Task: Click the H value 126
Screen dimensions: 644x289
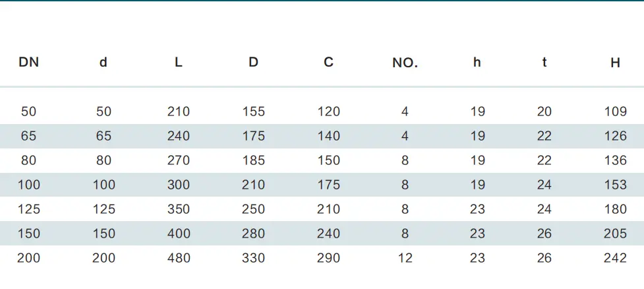Action: pyautogui.click(x=615, y=136)
